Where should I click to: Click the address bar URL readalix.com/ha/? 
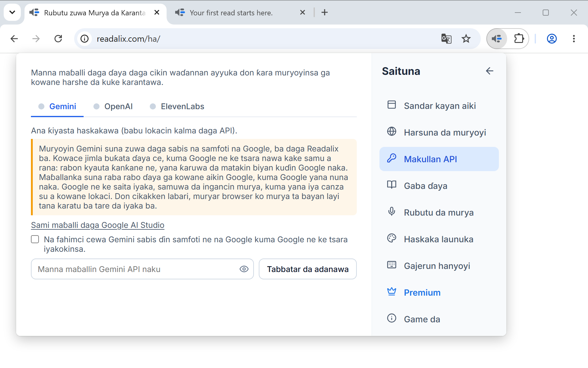tap(128, 39)
